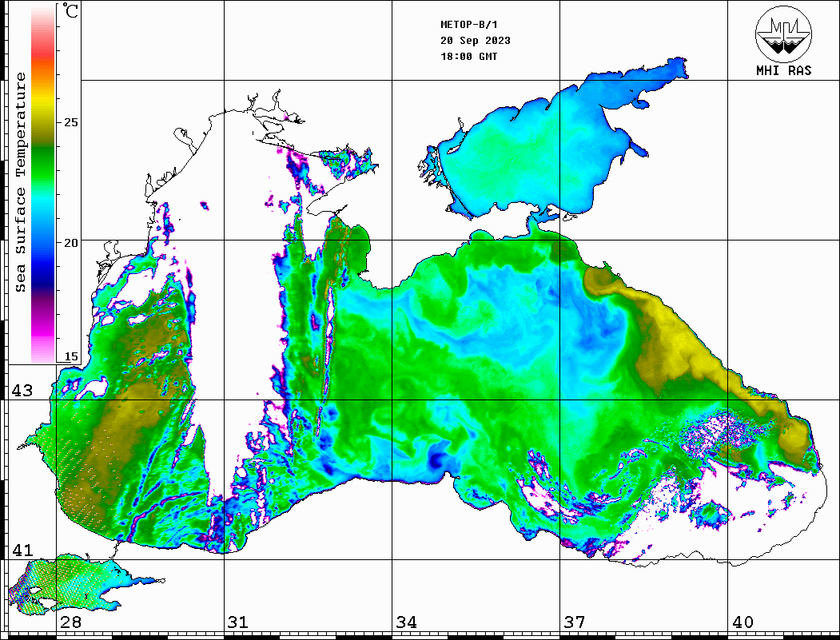Click the date 20 Sep 2023
840x640 pixels.
coord(476,41)
